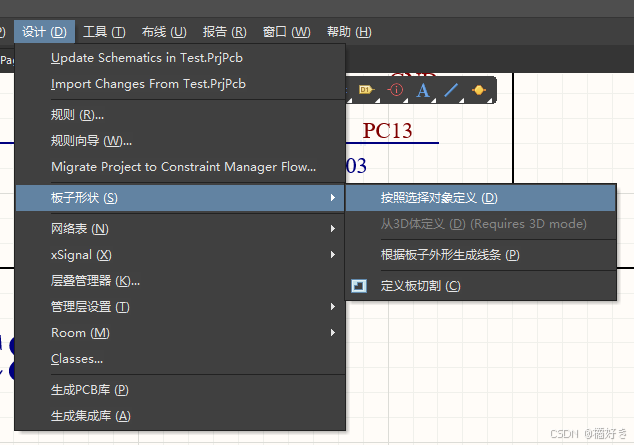This screenshot has height=445, width=634.
Task: Open the 工具 (T) menu
Action: [104, 32]
